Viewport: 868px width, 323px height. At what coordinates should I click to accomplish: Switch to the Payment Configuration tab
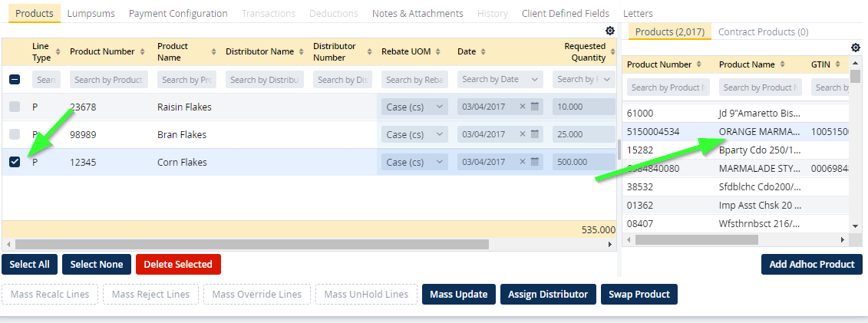(x=178, y=13)
